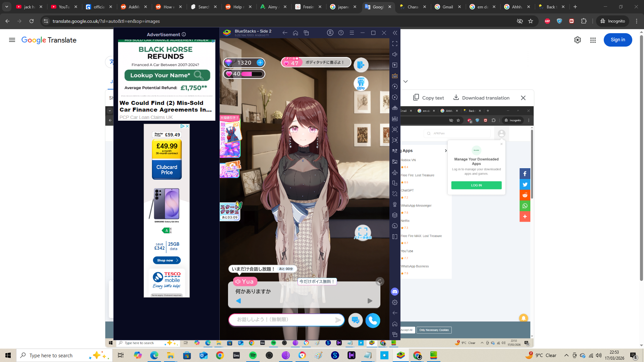Switch to the japanese search browser tab
The width and height of the screenshot is (644, 362).
tap(343, 7)
